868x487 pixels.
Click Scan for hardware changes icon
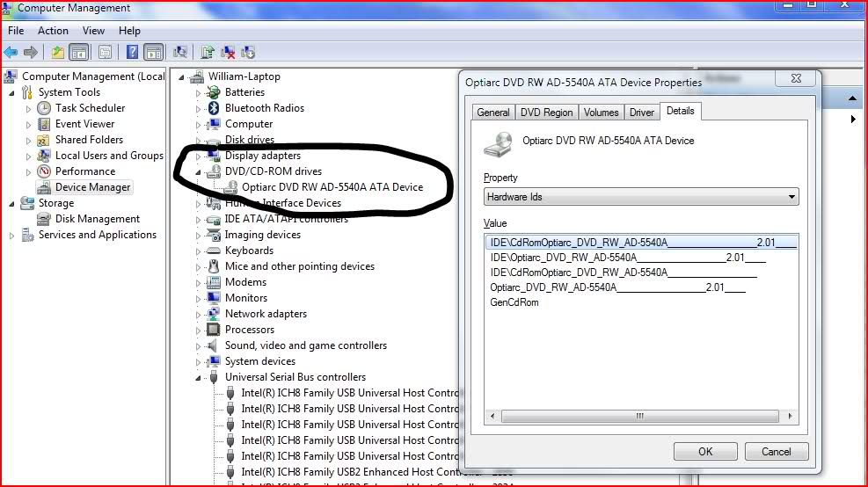click(180, 53)
